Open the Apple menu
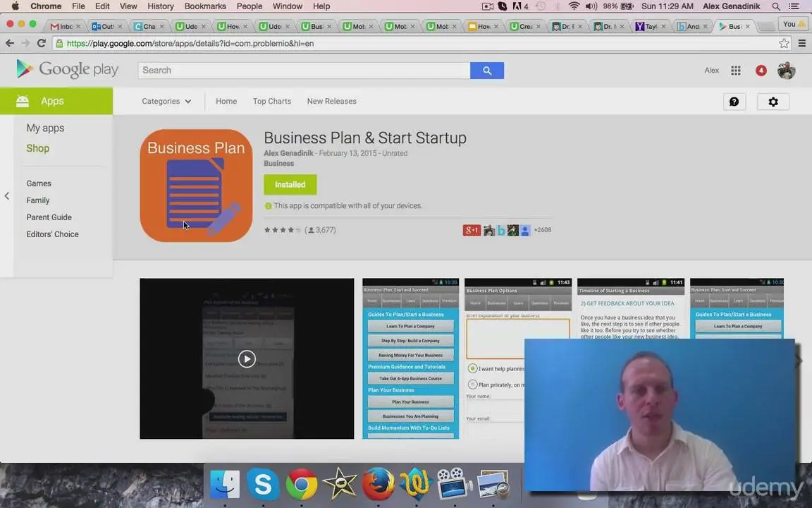Screen dimensions: 812x508 coord(15,6)
